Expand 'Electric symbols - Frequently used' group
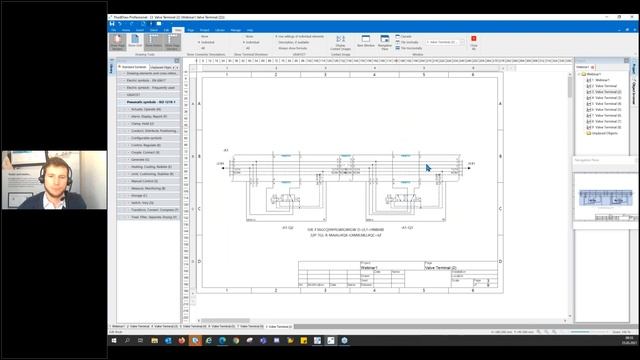Screen dimensions: 640x360 (x=149, y=88)
